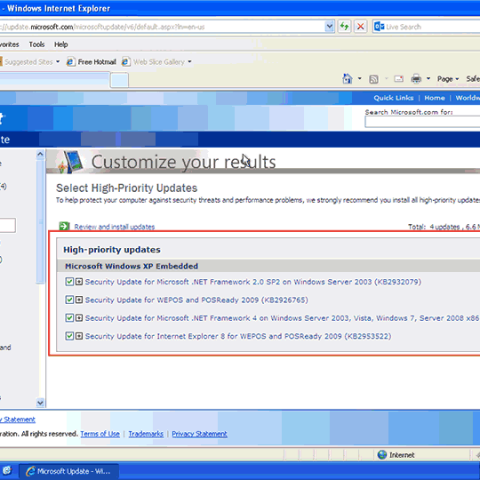Click the Trademarks link
The image size is (480, 480).
point(146,434)
